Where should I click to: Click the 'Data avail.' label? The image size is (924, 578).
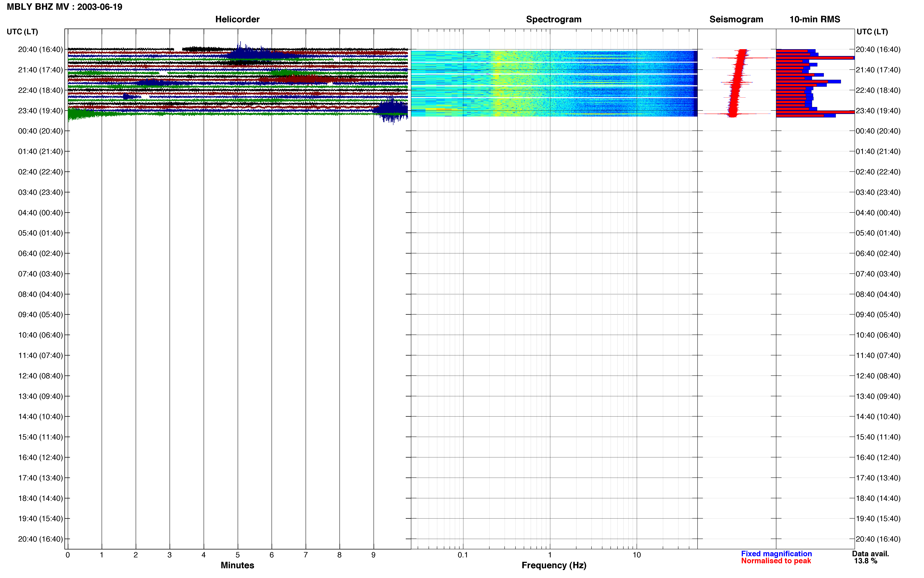pos(870,554)
